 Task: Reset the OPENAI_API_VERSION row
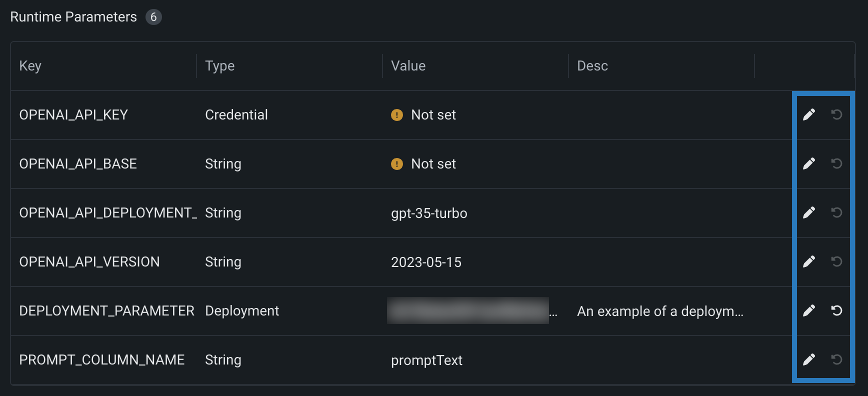pos(836,262)
